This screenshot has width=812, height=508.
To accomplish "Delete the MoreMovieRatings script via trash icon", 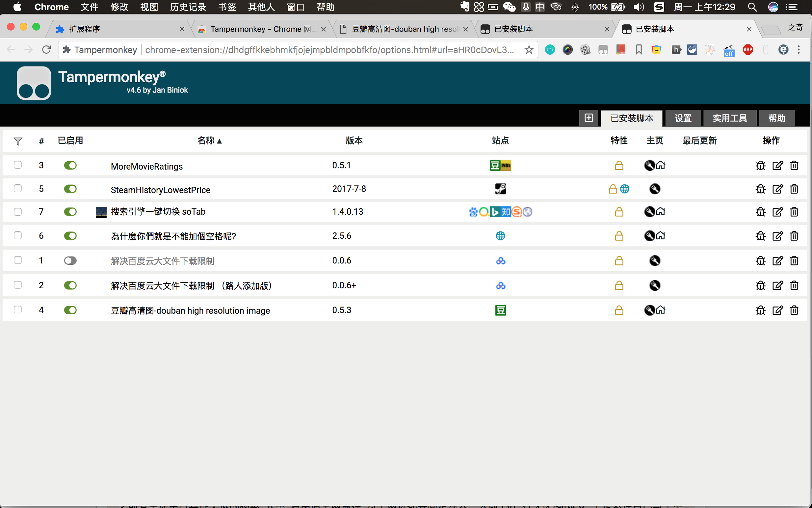I will click(x=794, y=165).
